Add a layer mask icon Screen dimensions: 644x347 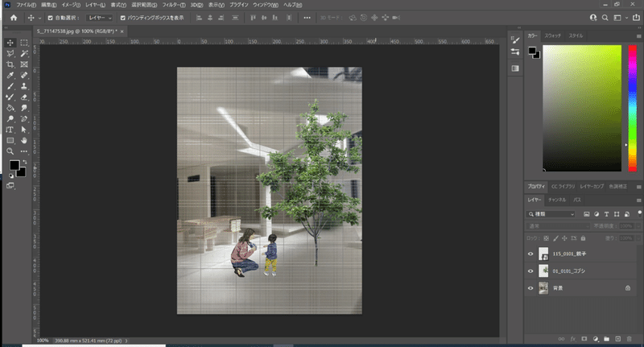584,339
